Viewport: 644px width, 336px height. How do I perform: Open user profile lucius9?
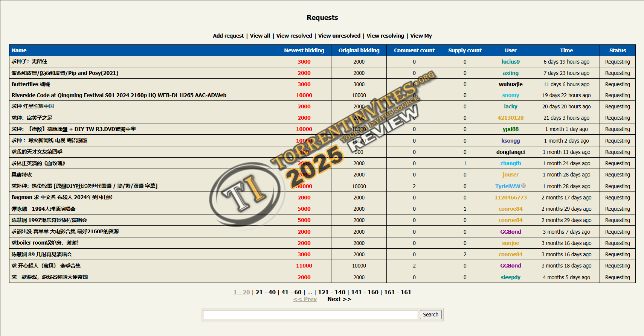511,62
